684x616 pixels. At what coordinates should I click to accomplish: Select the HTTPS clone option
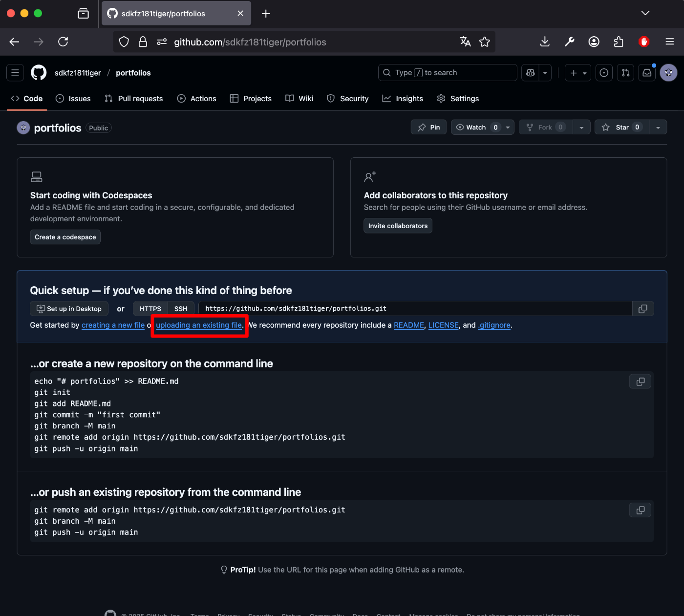(150, 309)
